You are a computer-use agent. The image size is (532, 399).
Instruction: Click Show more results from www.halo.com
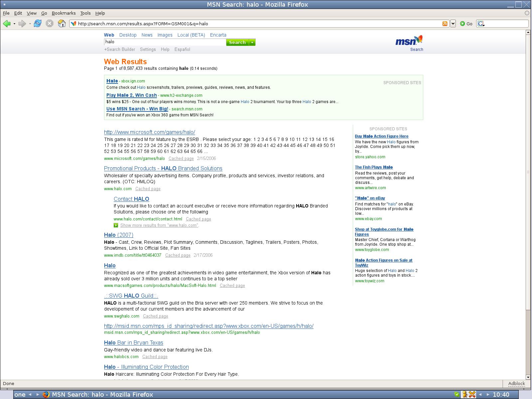pyautogui.click(x=160, y=225)
